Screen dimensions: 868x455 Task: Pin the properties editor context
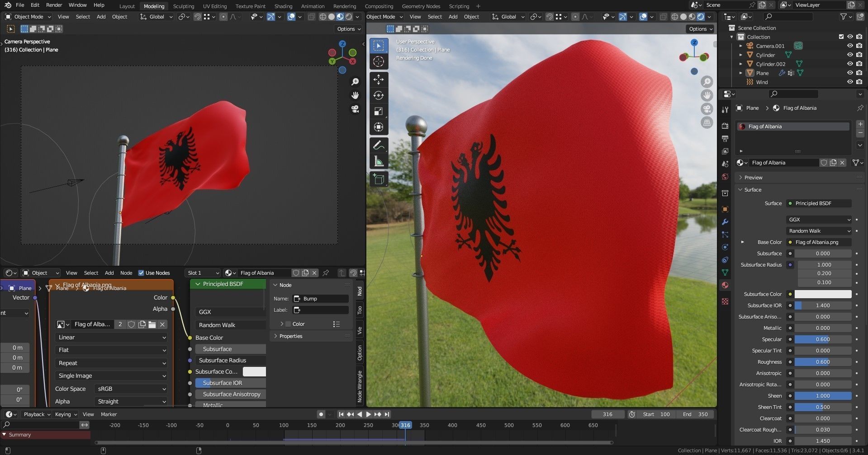[x=860, y=108]
